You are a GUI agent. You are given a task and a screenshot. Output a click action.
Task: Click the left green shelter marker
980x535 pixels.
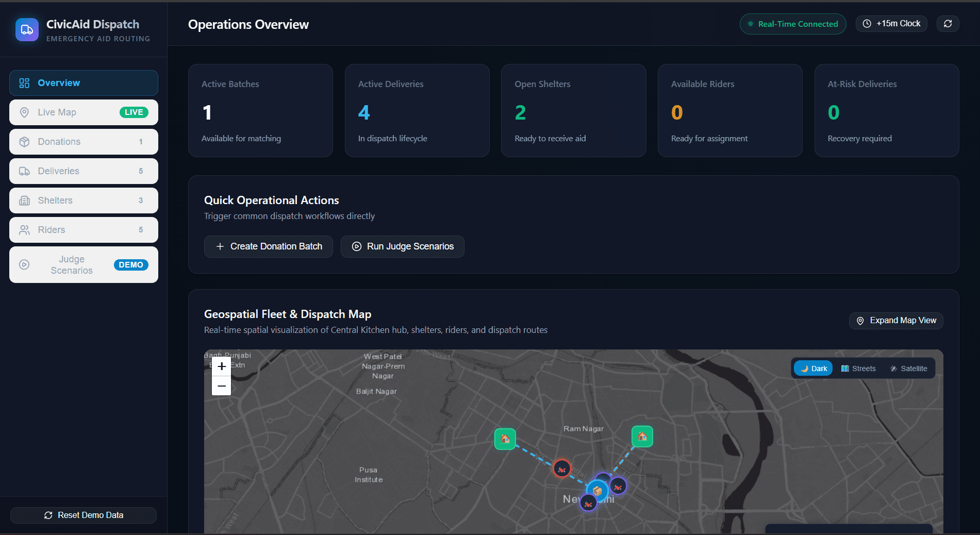pyautogui.click(x=505, y=439)
